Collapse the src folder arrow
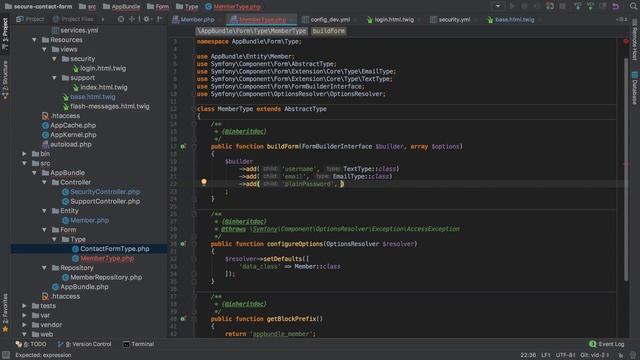 (24, 164)
